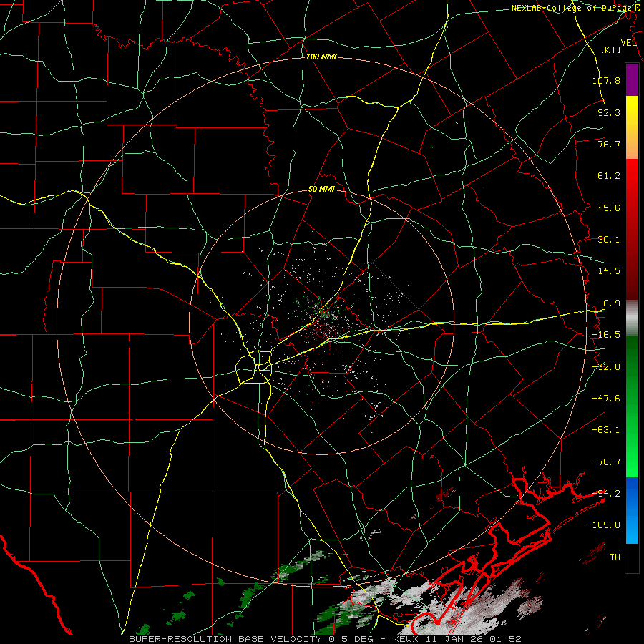Screen dimensions: 644x644
Task: Click the -94.2 velocity scale value
Action: coord(606,493)
